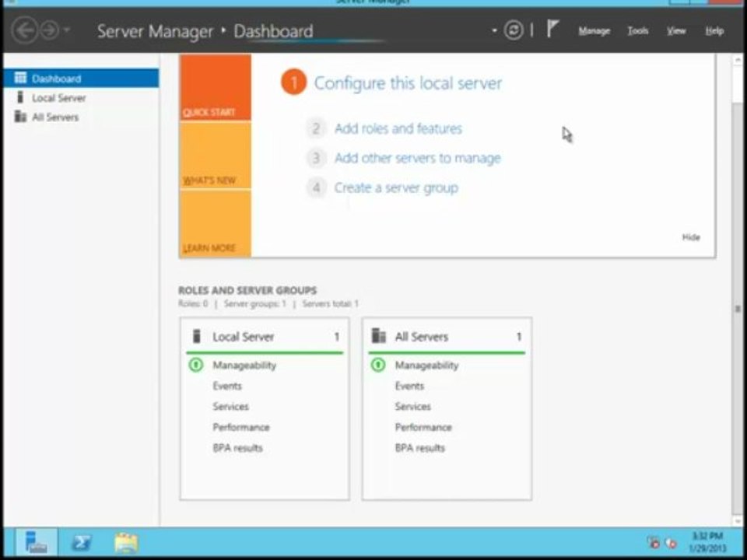Go back with the back arrow button
The height and width of the screenshot is (560, 747).
coord(24,30)
